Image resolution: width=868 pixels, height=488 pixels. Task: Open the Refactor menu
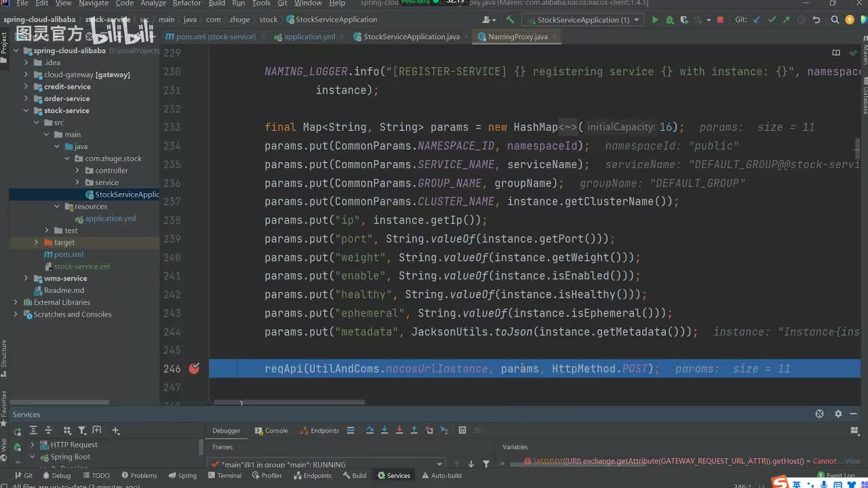pyautogui.click(x=186, y=3)
